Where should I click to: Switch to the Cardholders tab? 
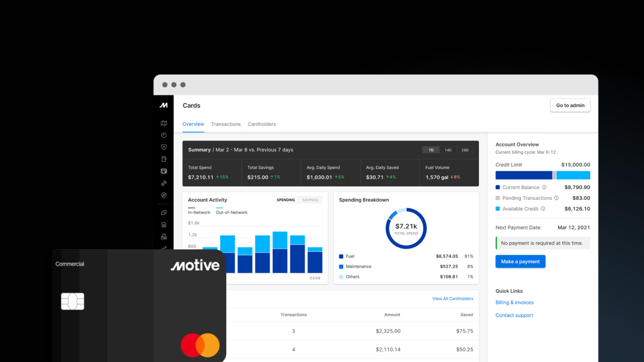[x=262, y=124]
